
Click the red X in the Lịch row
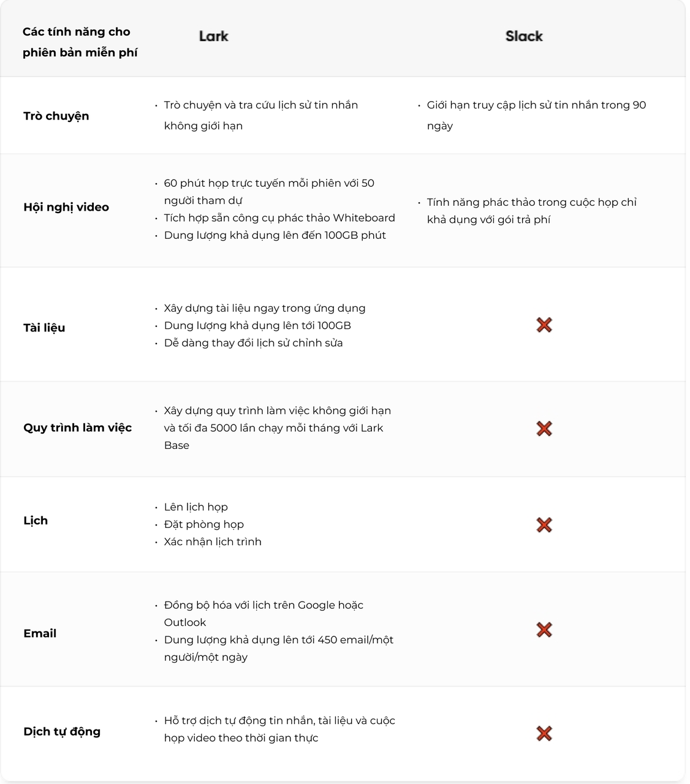pos(544,525)
